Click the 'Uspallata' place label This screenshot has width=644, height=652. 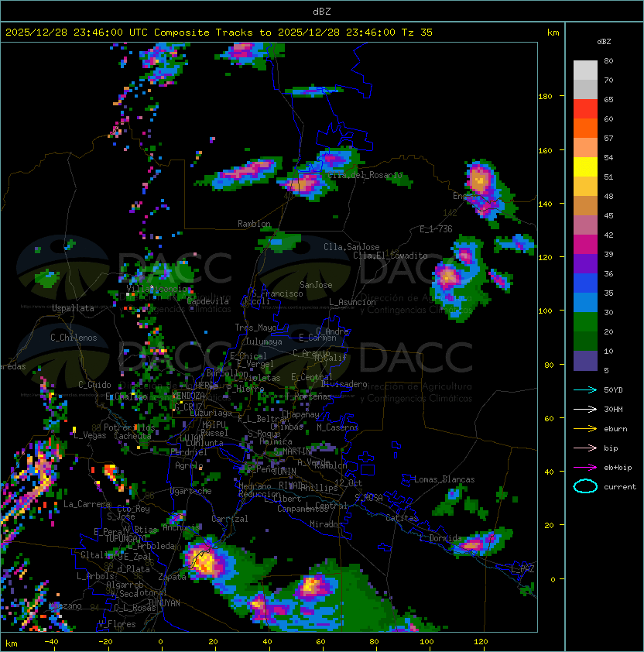(x=73, y=308)
